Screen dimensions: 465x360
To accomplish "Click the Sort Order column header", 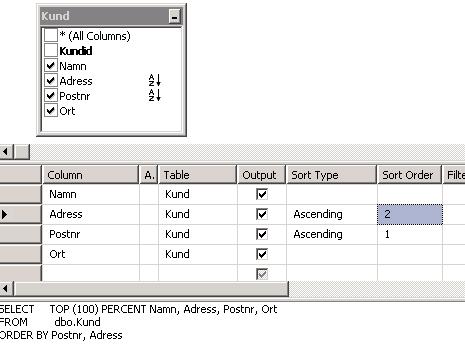I will click(x=409, y=175).
